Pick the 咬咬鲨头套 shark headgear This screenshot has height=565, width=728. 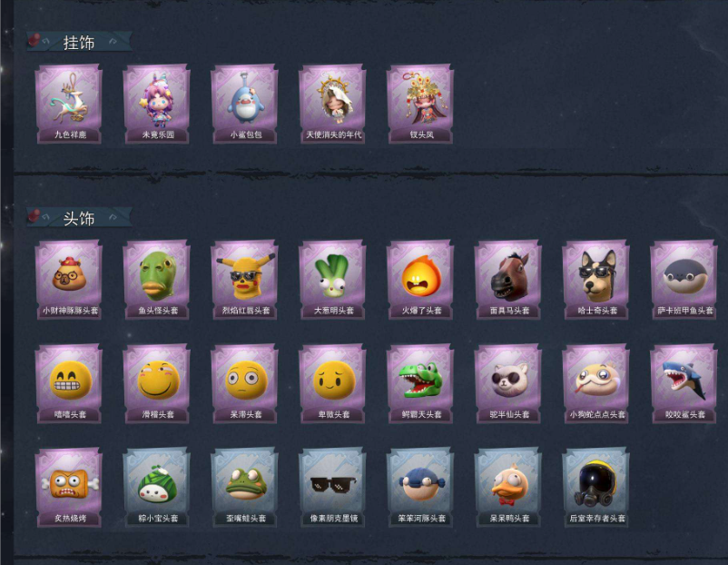point(684,383)
